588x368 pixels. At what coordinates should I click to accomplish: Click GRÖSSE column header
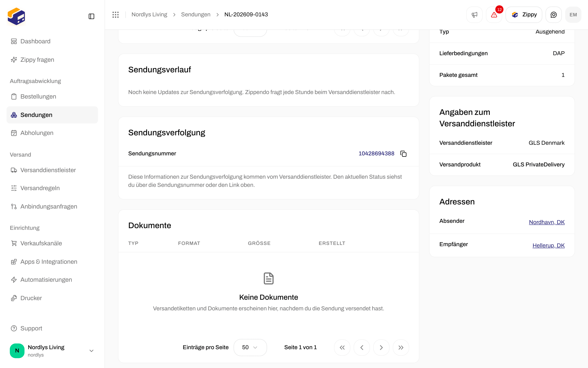click(x=259, y=243)
